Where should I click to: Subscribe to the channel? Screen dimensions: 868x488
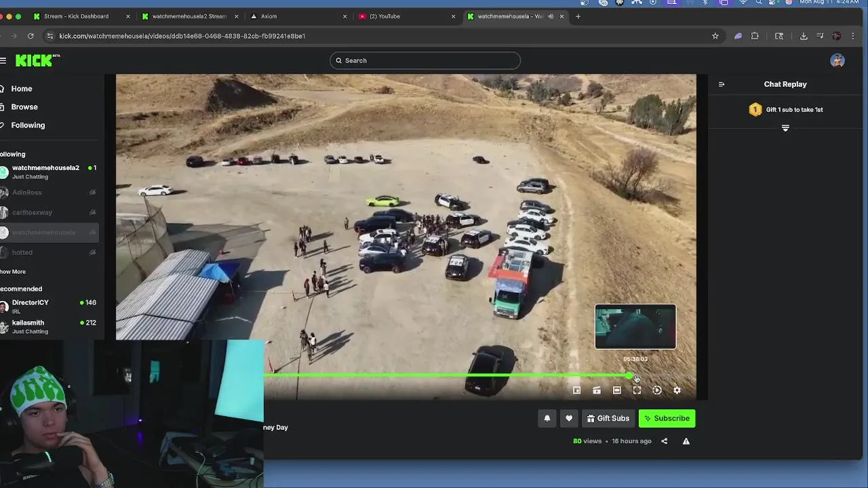click(x=667, y=418)
